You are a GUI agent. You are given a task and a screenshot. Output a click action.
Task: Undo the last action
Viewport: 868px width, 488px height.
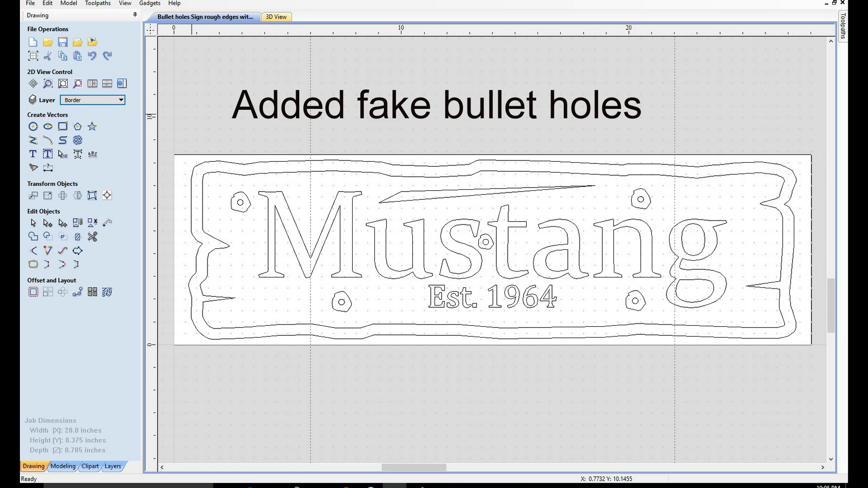point(92,56)
